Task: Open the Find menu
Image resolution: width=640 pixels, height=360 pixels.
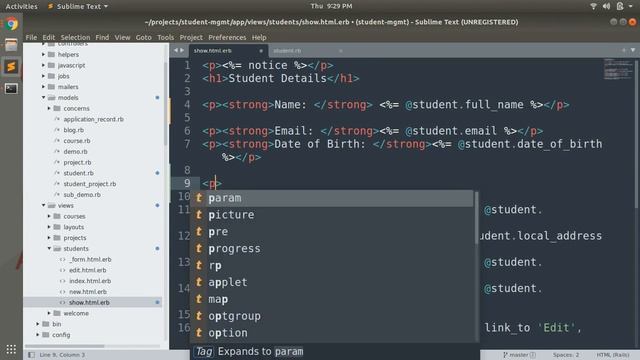Action: click(102, 37)
